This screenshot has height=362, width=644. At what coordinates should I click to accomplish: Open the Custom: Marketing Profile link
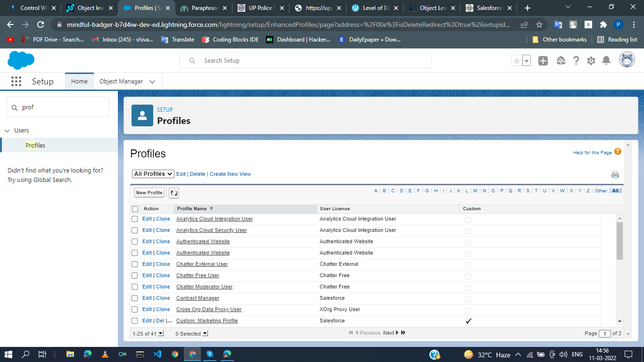click(x=207, y=321)
